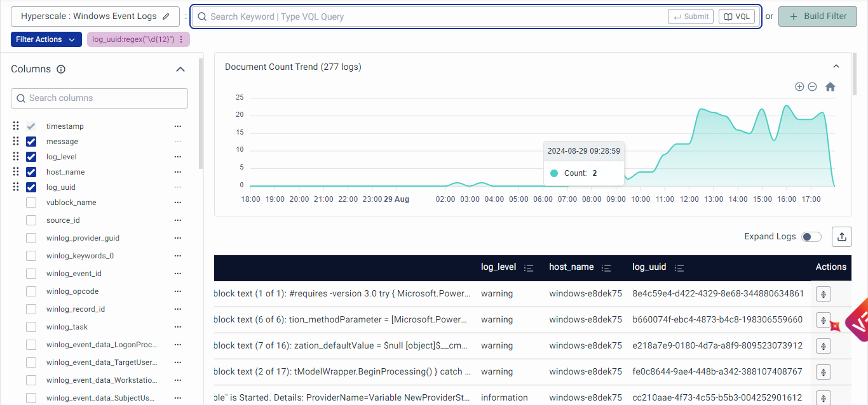Open options menu for the timestamp column

178,126
